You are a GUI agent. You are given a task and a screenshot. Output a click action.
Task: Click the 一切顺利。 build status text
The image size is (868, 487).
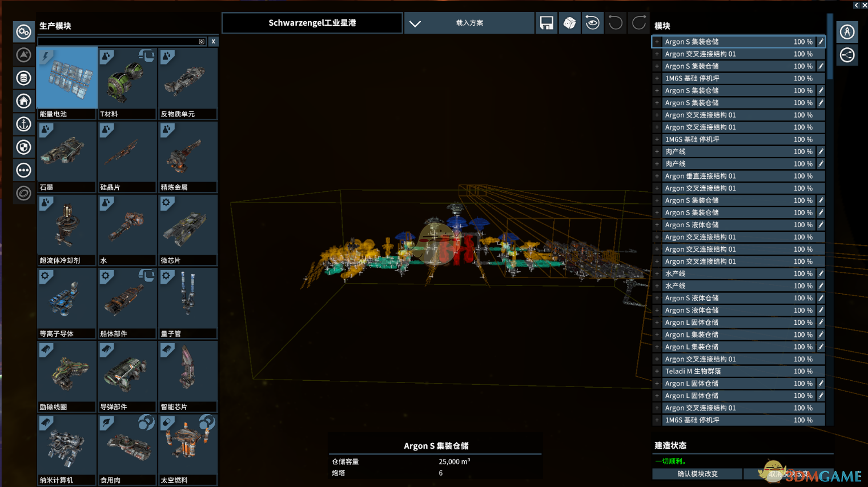tap(671, 461)
